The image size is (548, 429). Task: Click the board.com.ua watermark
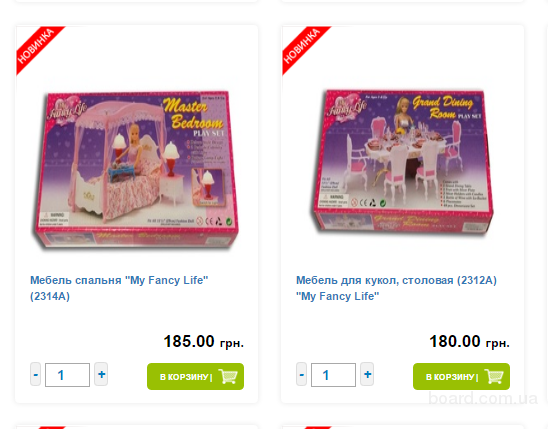click(483, 399)
